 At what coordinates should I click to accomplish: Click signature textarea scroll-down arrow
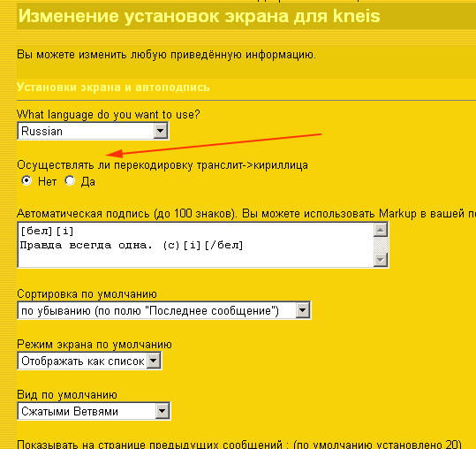tap(381, 260)
